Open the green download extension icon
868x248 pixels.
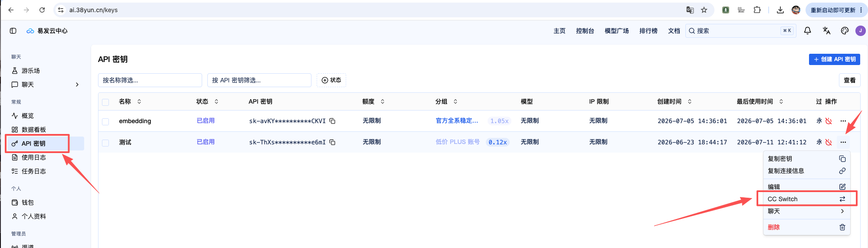pyautogui.click(x=725, y=10)
